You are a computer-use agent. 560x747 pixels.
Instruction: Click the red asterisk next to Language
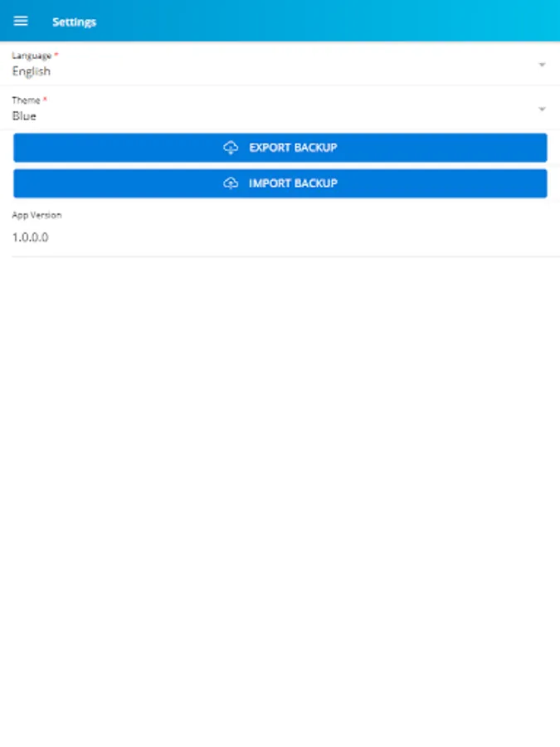[x=56, y=55]
